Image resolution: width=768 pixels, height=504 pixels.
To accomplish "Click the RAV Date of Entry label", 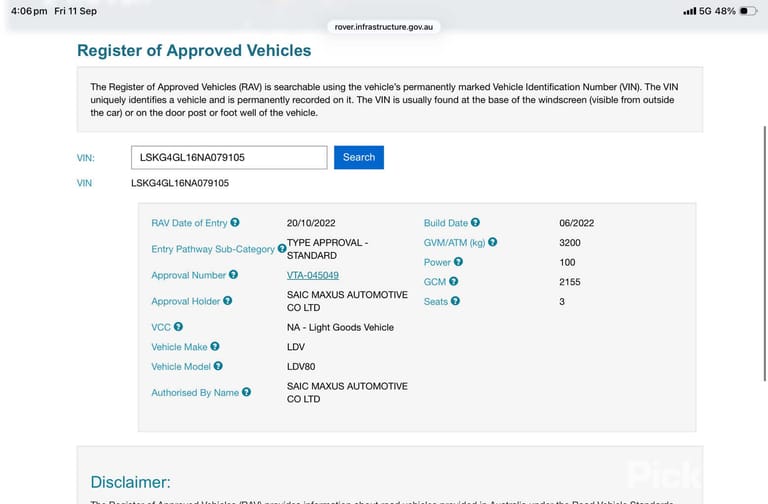I will click(x=189, y=223).
